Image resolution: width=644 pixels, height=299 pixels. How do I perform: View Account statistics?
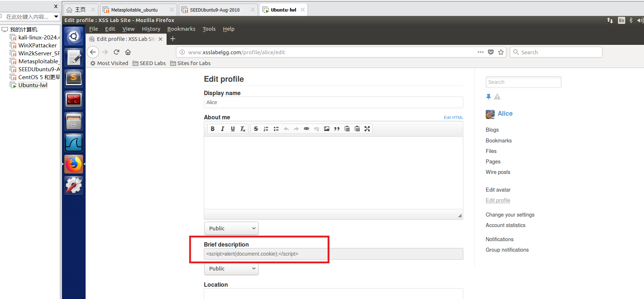coord(505,225)
